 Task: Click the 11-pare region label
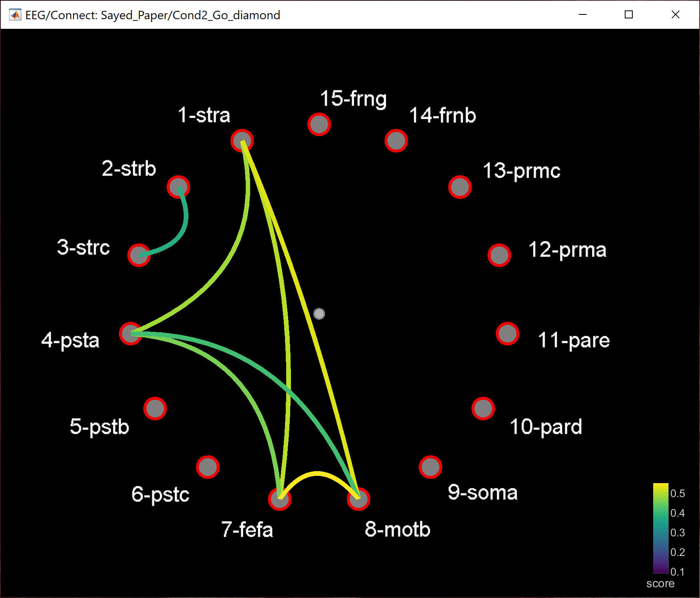(x=573, y=341)
